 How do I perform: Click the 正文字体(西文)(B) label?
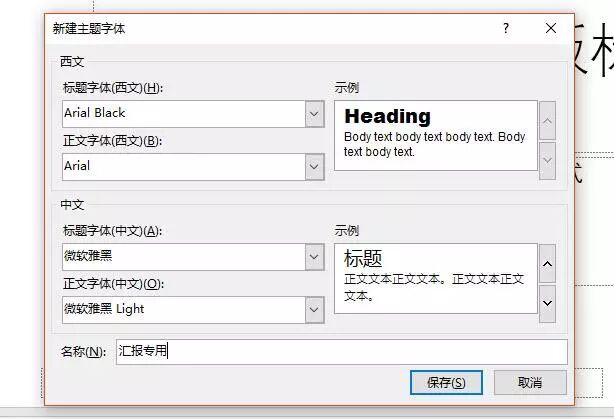click(112, 141)
